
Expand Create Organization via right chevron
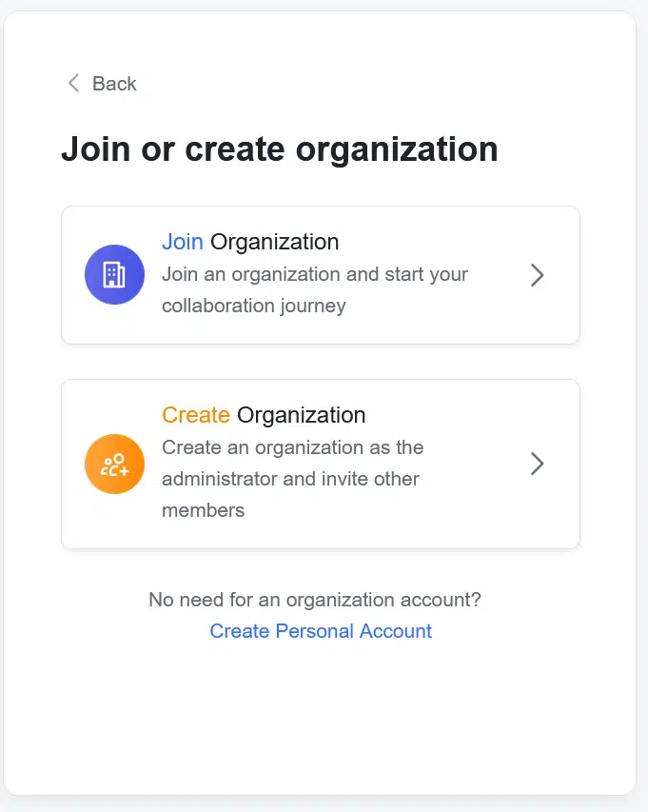[537, 464]
